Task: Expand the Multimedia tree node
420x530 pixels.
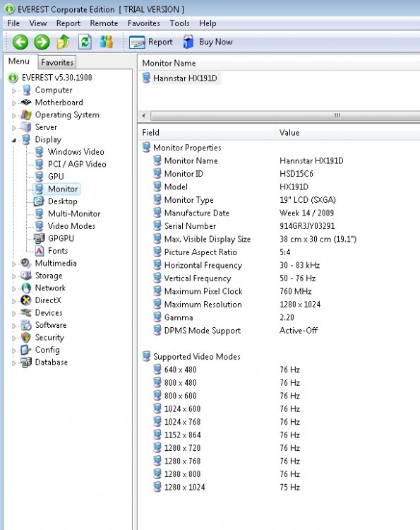Action: click(x=14, y=264)
